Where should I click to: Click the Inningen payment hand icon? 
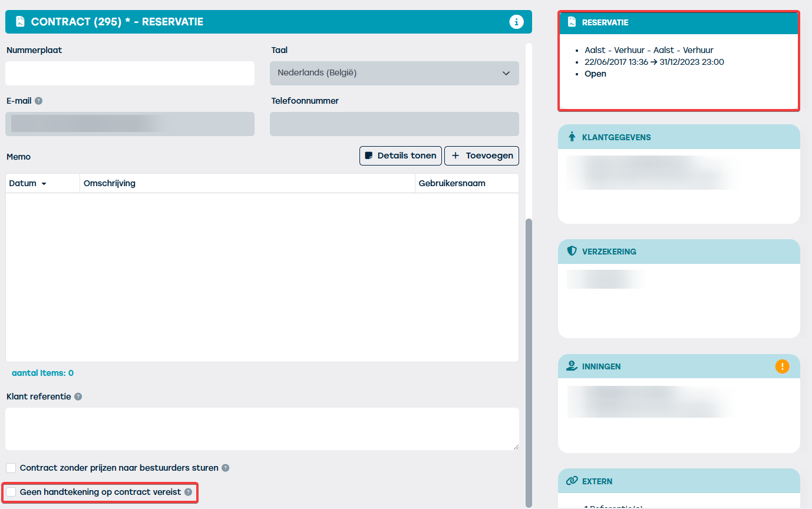pyautogui.click(x=571, y=366)
